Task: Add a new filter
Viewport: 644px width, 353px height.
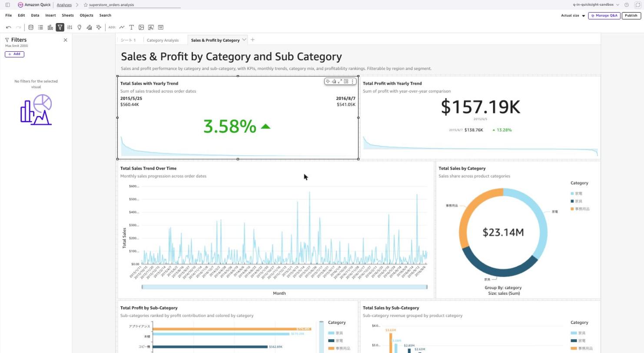Action: (14, 54)
